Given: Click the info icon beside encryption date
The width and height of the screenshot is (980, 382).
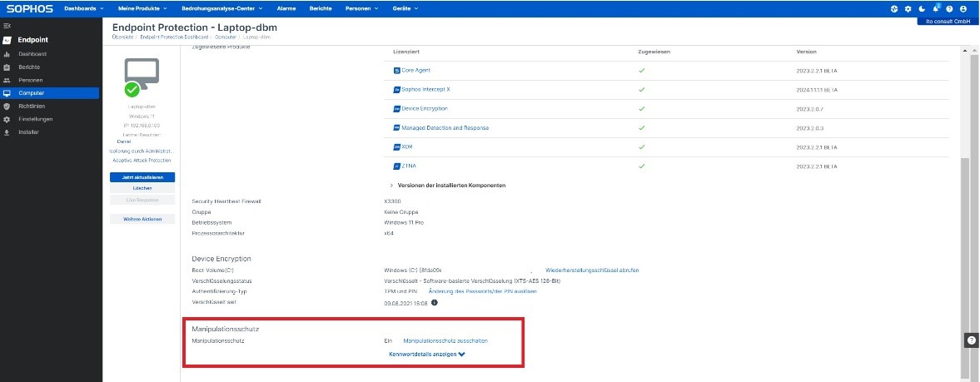Looking at the screenshot, I should [x=435, y=303].
